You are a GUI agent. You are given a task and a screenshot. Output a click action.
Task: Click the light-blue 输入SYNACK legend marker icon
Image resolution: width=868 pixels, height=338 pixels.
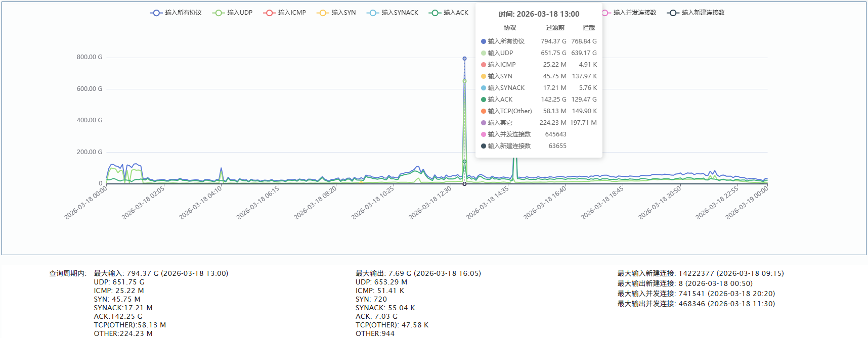[x=373, y=13]
